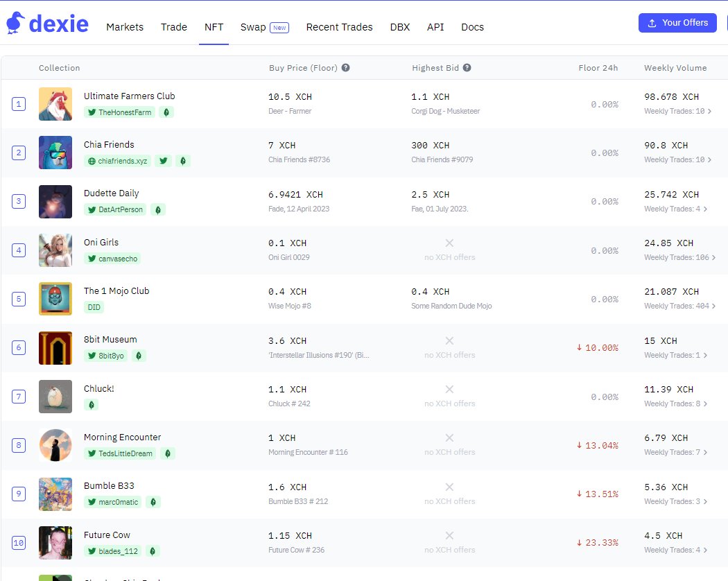
Task: Go to the Trade page
Action: click(173, 27)
